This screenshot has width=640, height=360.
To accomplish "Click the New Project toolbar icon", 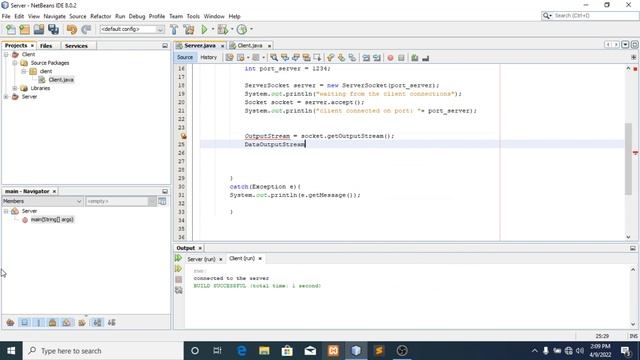I will 24,29.
